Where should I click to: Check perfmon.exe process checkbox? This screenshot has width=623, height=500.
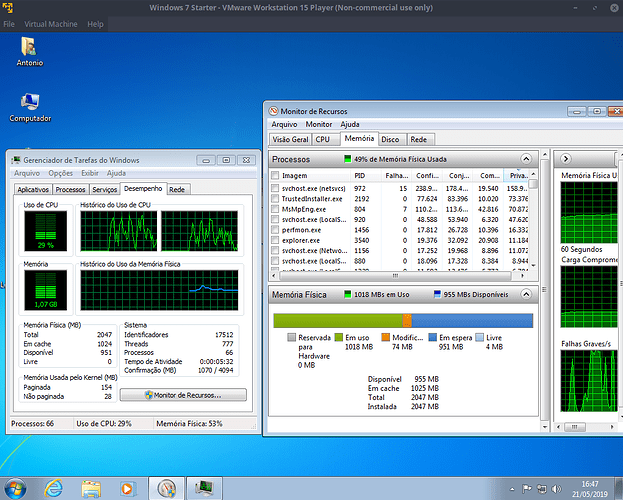click(275, 229)
